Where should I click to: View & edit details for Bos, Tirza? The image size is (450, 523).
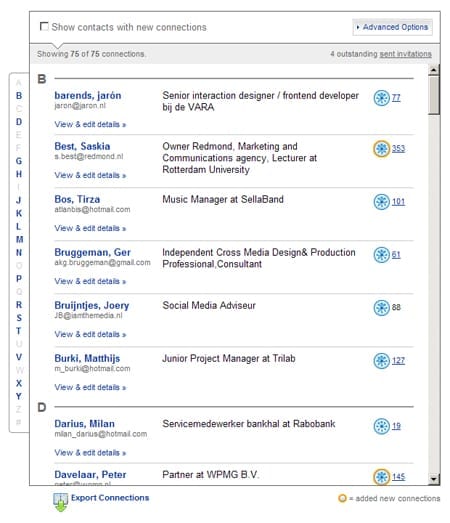(90, 228)
